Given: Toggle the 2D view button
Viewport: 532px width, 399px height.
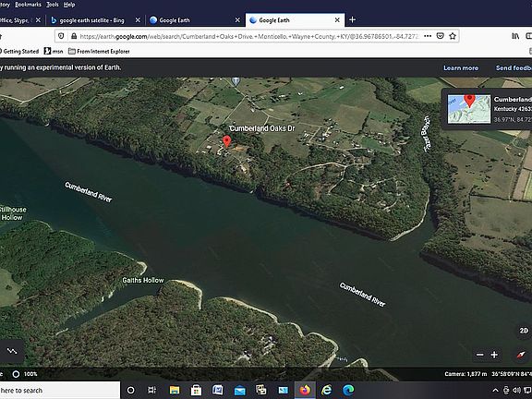Looking at the screenshot, I should 524,331.
